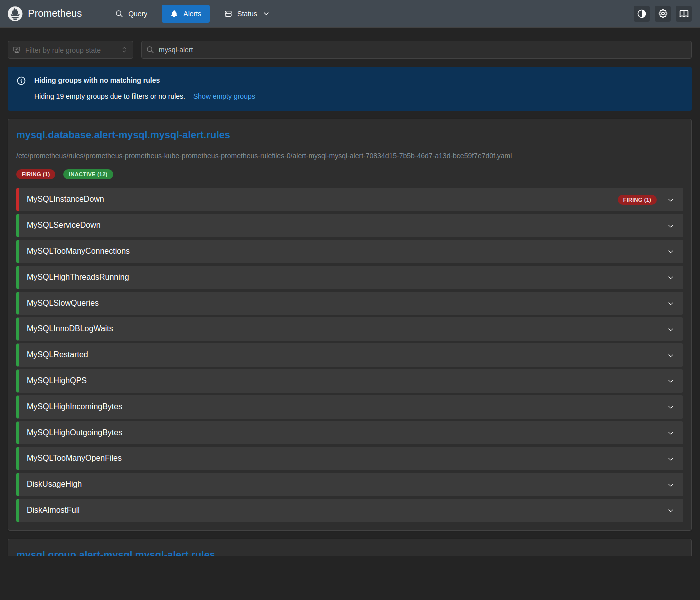Screen dimensions: 700x600
Task: Click the Prometheus flame logo icon
Action: coord(15,14)
